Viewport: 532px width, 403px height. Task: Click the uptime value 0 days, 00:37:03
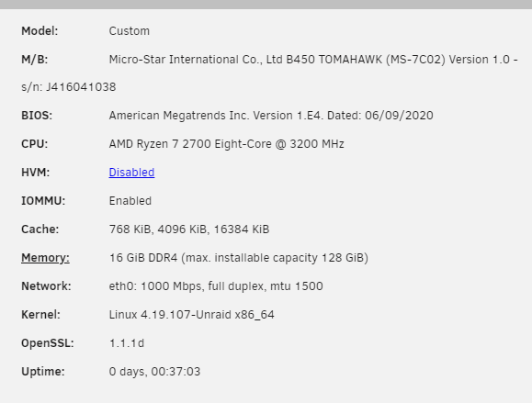[154, 372]
